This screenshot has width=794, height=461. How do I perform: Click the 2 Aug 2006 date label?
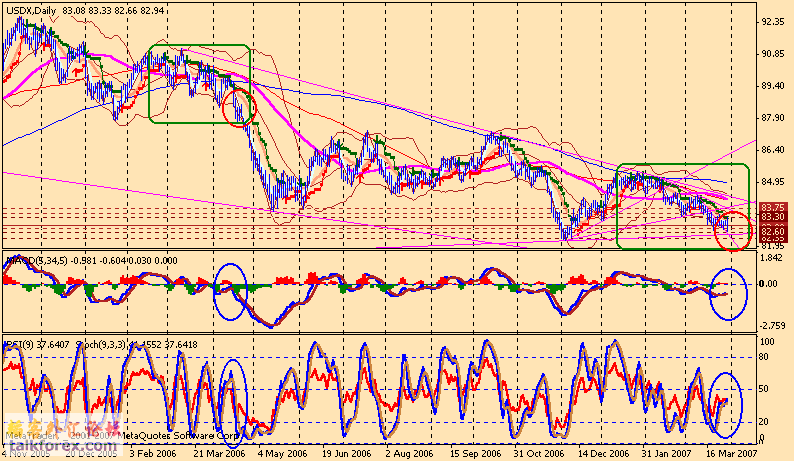point(409,453)
